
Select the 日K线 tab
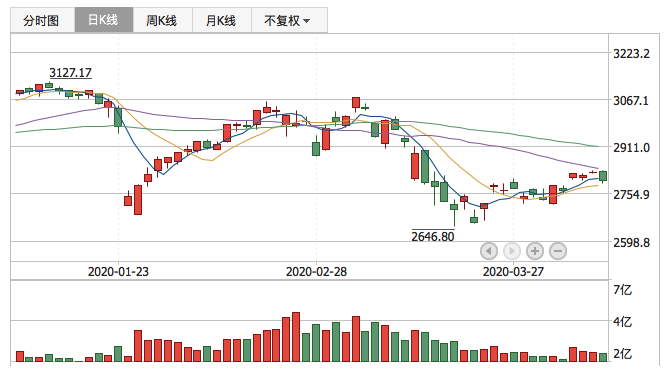(x=104, y=20)
